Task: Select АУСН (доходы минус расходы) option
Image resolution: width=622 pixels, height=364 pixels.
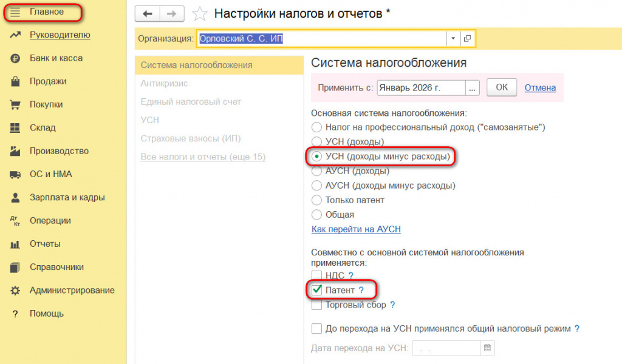Action: [316, 186]
